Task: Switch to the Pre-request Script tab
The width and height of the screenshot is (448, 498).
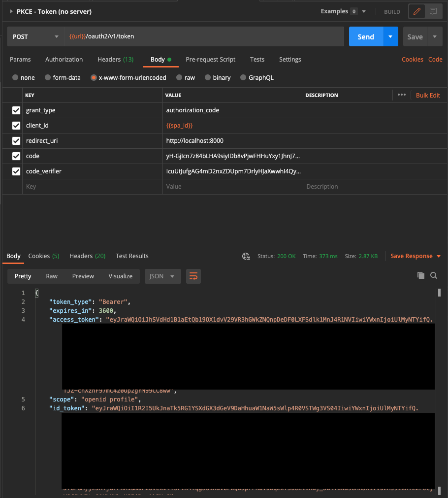Action: tap(210, 60)
